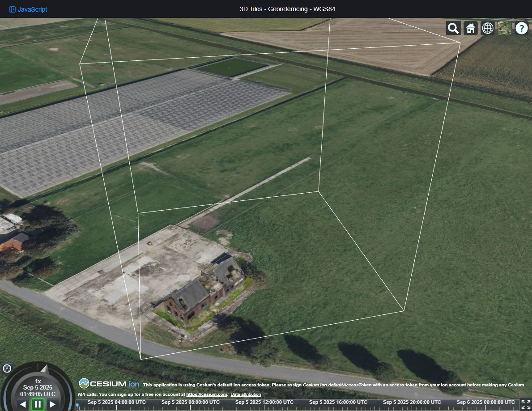532x411 pixels.
Task: Play animation forward
Action: tap(52, 404)
